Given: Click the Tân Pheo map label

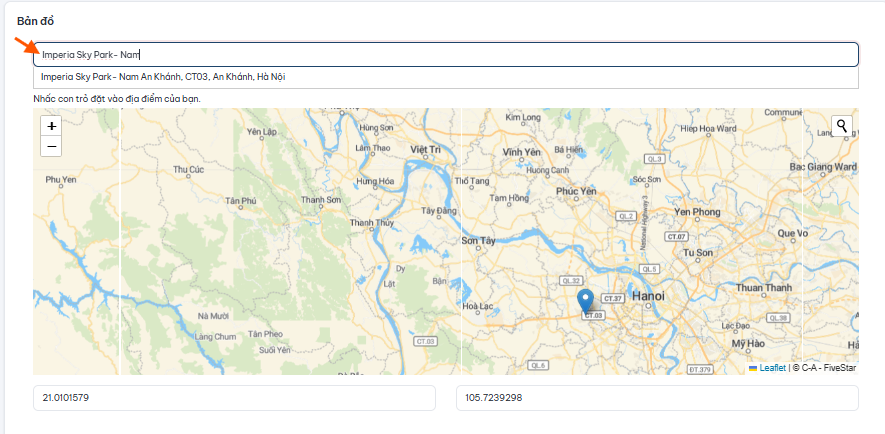Looking at the screenshot, I should pos(265,334).
